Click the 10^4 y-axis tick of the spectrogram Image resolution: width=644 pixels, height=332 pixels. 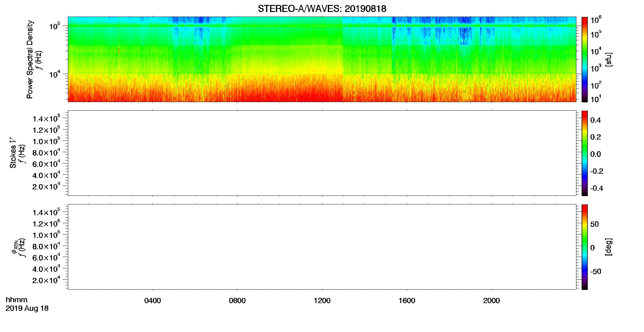(x=54, y=74)
